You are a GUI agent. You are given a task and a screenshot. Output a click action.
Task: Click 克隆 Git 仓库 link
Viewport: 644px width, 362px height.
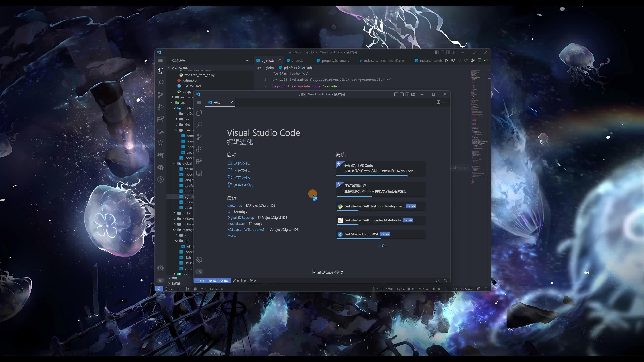point(245,185)
